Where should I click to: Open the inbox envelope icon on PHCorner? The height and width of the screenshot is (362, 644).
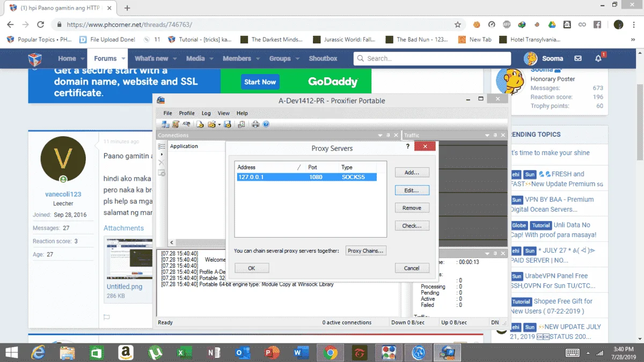[x=578, y=58]
